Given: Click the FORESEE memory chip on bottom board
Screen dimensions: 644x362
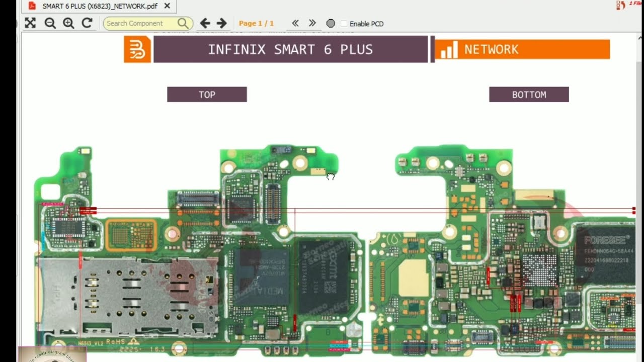Looking at the screenshot, I should tap(605, 254).
